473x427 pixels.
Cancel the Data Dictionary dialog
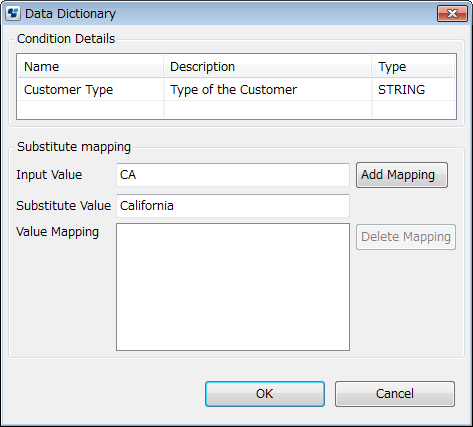tap(395, 394)
